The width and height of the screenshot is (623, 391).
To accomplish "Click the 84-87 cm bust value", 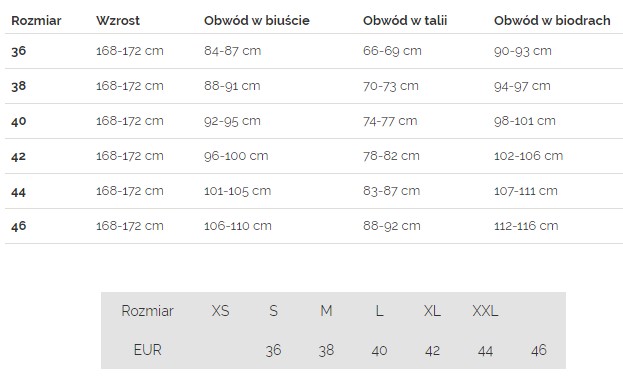I will point(232,51).
